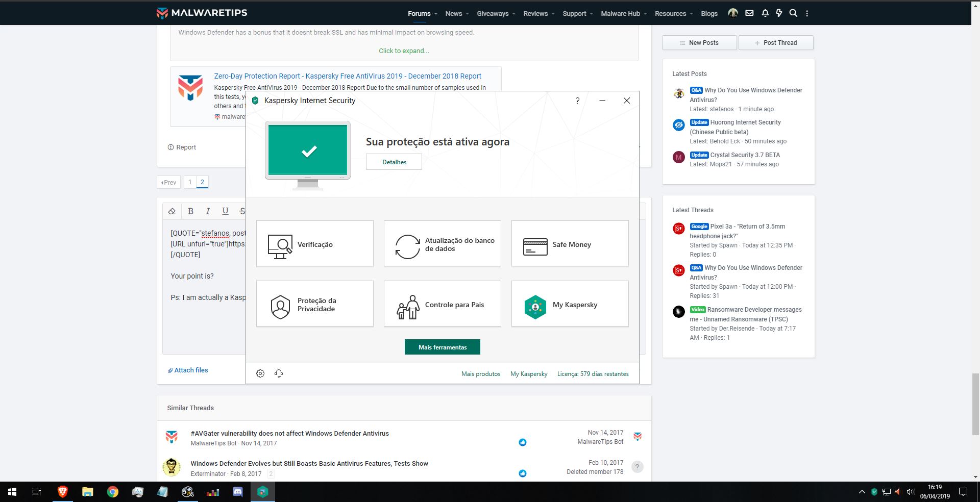Expand the News dropdown arrow
This screenshot has height=502, width=980.
coord(467,14)
